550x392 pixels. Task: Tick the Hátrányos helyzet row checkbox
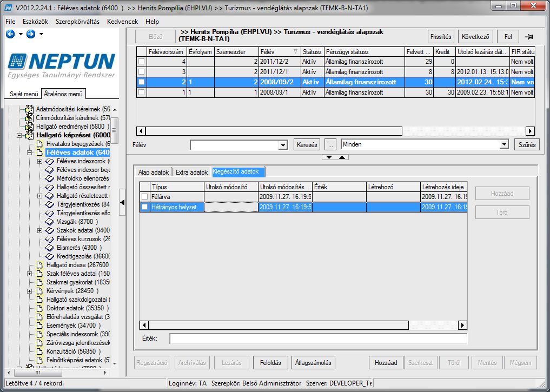(144, 207)
